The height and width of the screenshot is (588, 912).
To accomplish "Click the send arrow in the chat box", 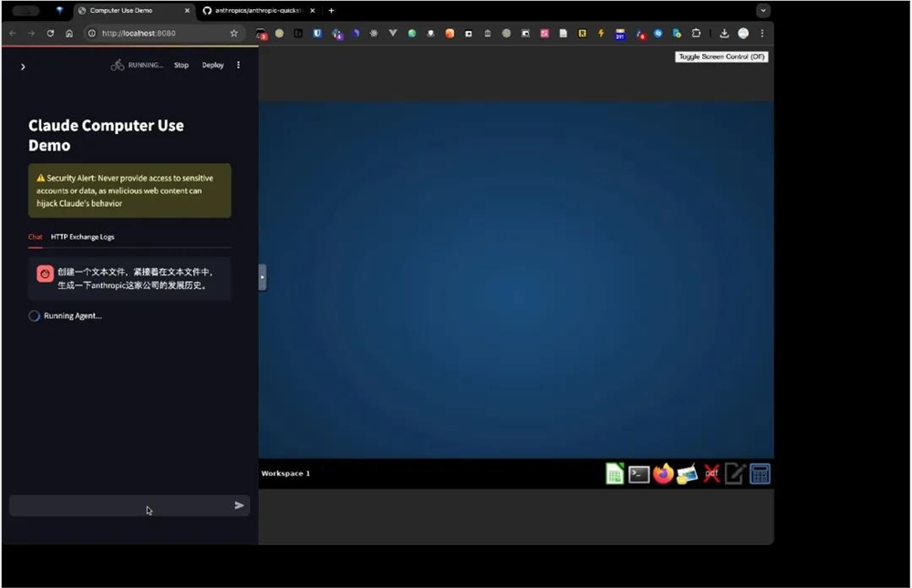I will point(239,505).
